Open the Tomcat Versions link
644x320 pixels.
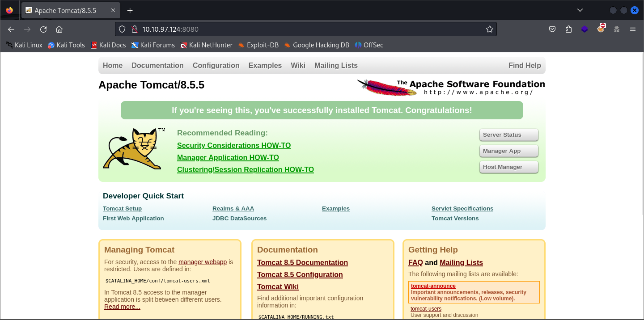455,219
